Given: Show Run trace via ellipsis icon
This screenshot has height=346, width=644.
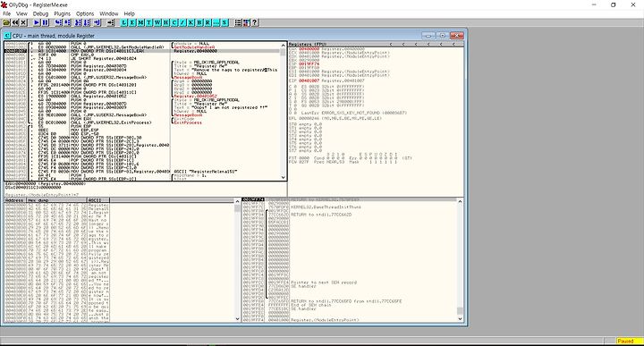Looking at the screenshot, I should coord(216,22).
